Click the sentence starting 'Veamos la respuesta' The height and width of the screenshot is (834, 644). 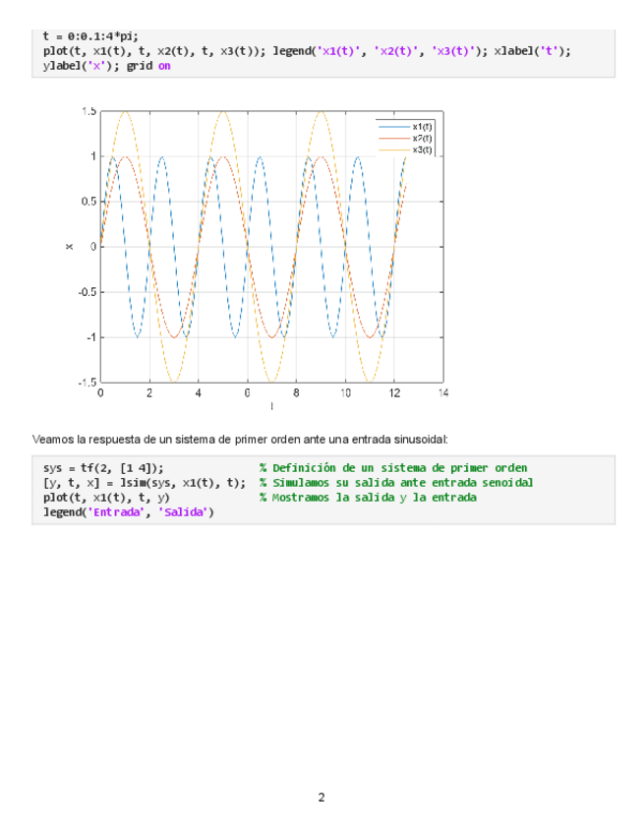pos(240,439)
